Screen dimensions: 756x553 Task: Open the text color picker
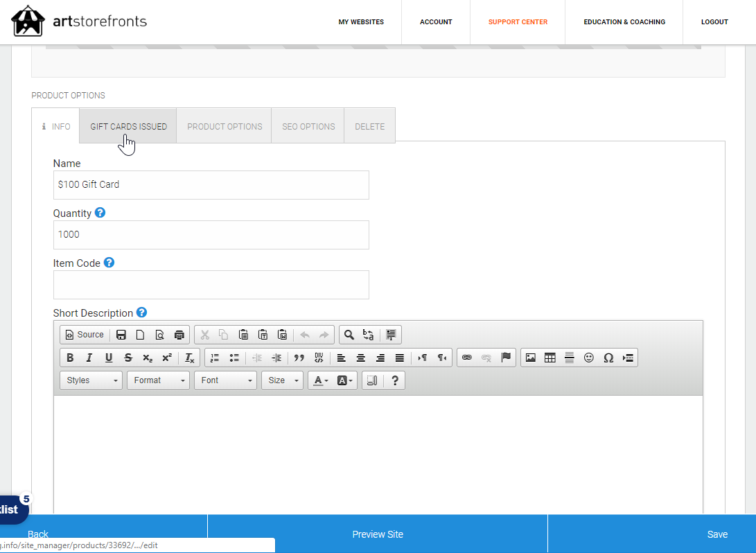click(x=319, y=380)
